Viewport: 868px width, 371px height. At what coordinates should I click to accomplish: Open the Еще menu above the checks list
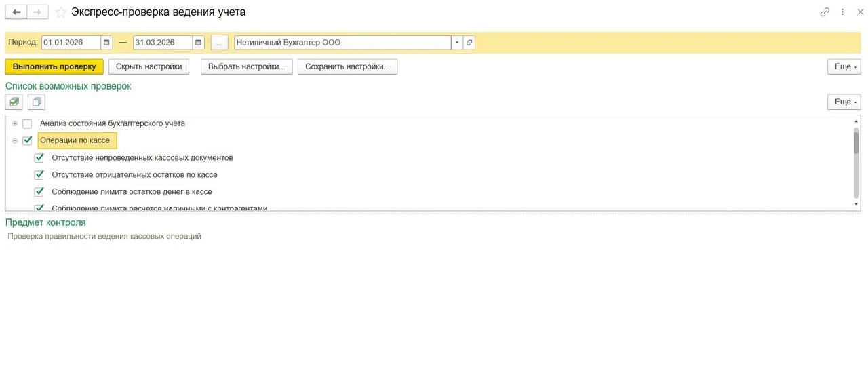coord(844,102)
